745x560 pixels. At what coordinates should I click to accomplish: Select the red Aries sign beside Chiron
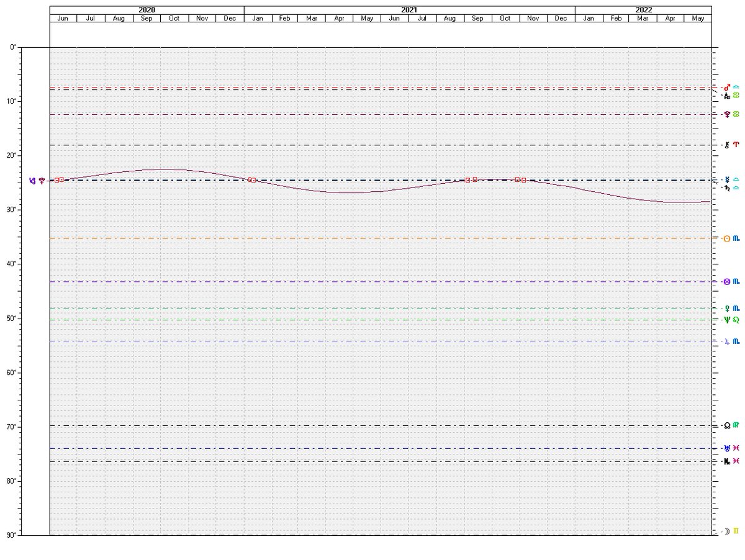(x=736, y=145)
